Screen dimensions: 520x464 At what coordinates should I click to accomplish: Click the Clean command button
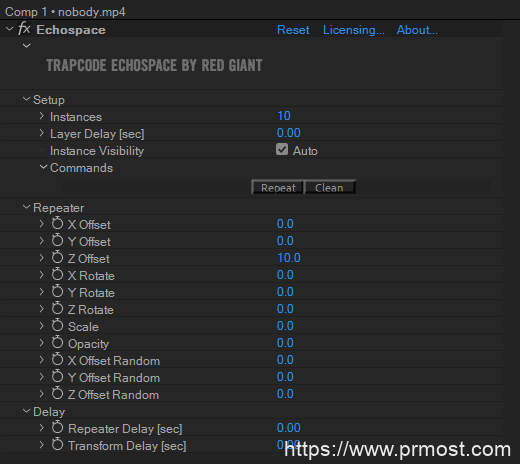(330, 187)
